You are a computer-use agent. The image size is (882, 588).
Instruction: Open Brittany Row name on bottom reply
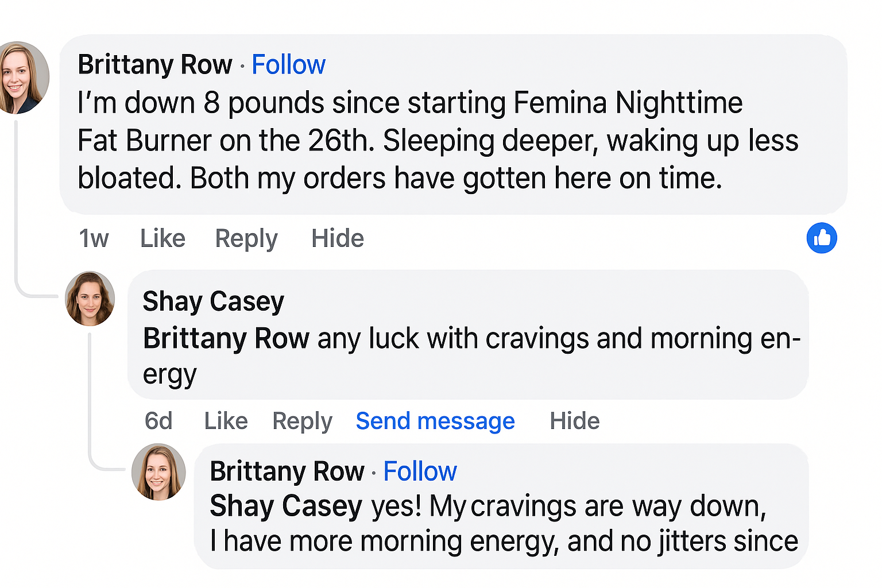287,471
